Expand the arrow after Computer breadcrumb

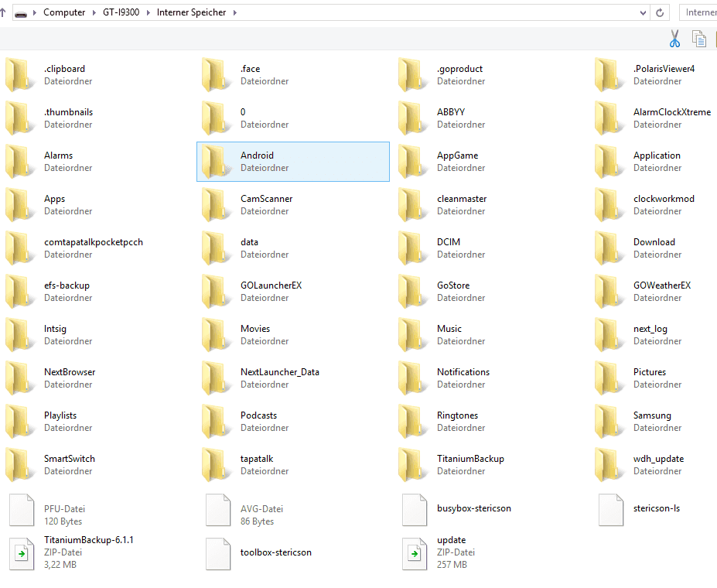(94, 13)
